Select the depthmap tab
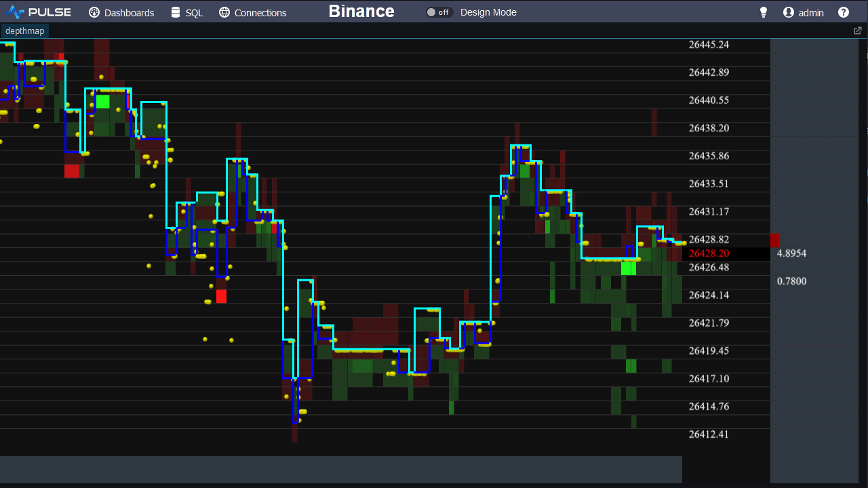Viewport: 868px width, 488px height. tap(24, 31)
